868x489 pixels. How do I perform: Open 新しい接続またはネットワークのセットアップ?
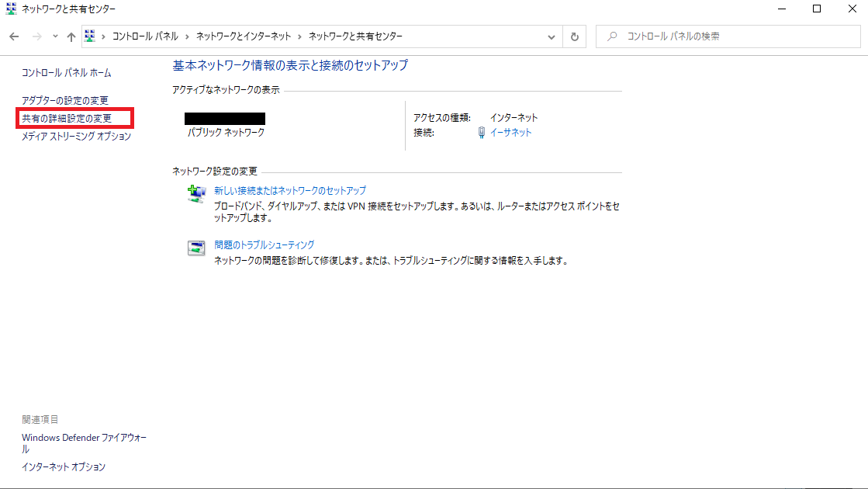click(x=290, y=190)
